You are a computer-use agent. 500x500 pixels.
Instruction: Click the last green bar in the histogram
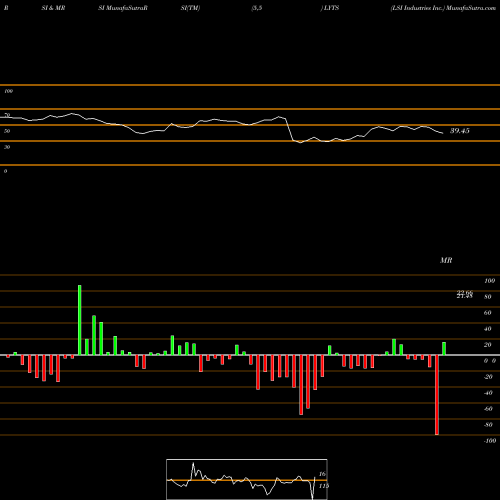[x=444, y=349]
